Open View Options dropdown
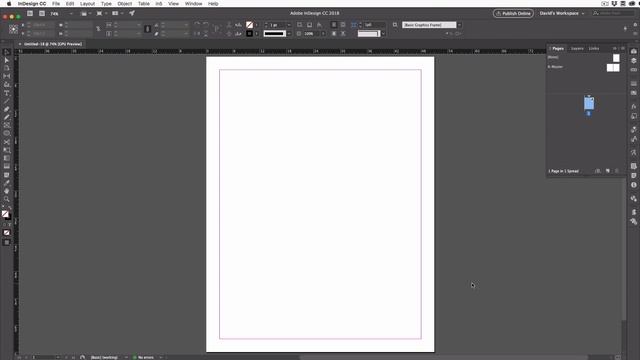The image size is (640, 360). tap(86, 13)
